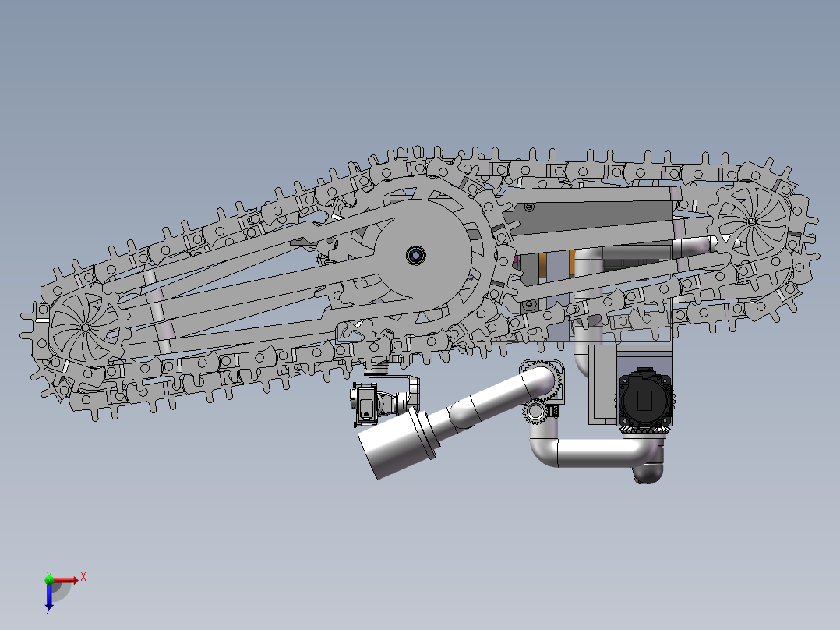Select the right end spiral-spoked idler wheel

(752, 221)
